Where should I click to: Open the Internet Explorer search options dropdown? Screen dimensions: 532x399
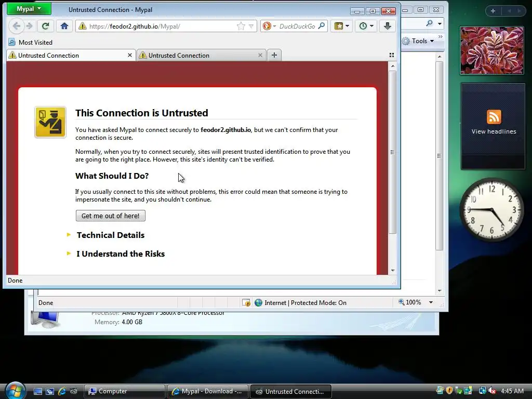point(440,24)
